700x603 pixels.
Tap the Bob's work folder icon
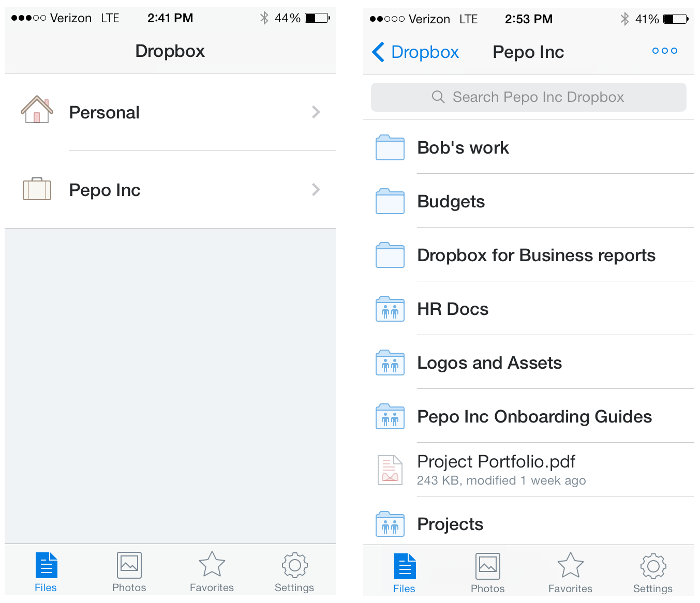click(390, 148)
